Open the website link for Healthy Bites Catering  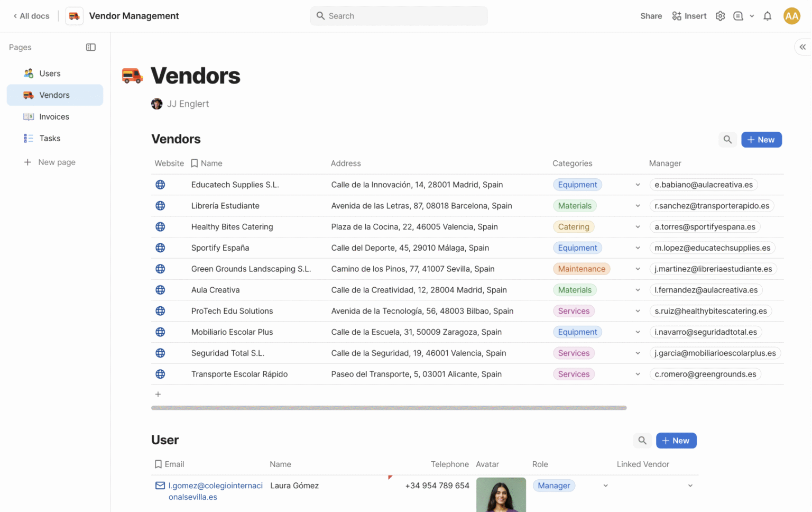pyautogui.click(x=160, y=226)
